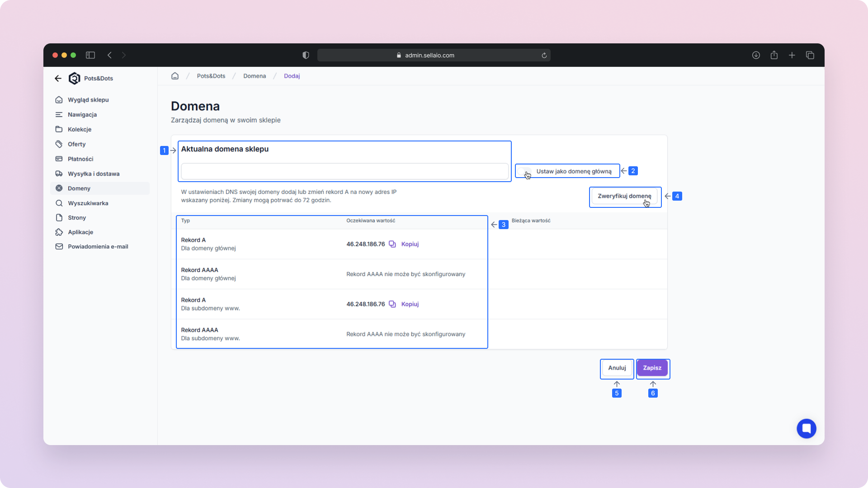
Task: Click the home icon in breadcrumb
Action: (175, 76)
